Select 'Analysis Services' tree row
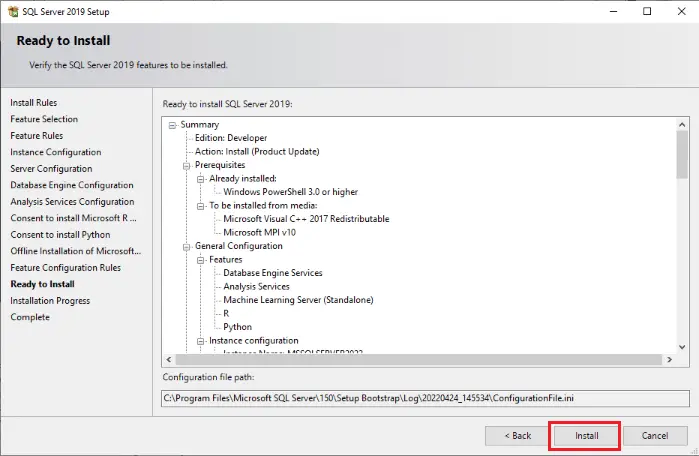This screenshot has width=699, height=456. coord(256,287)
